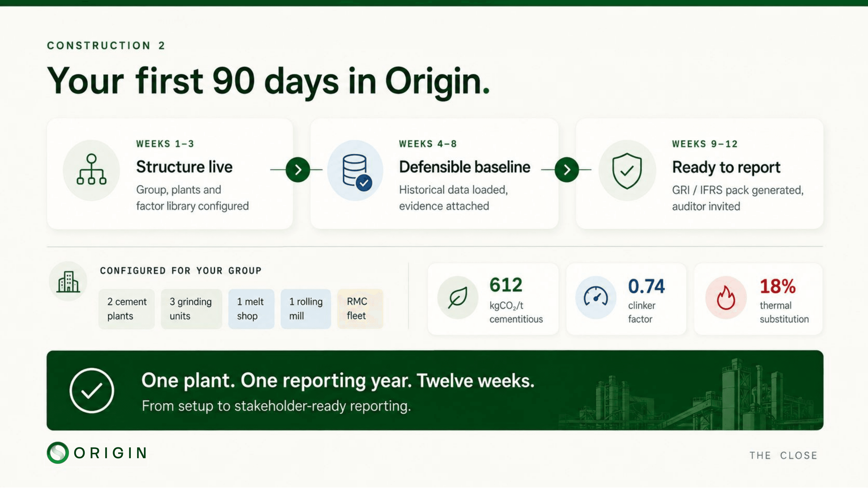Click the org-structure hierarchy icon
Screen dimensions: 868x488
pos(91,169)
